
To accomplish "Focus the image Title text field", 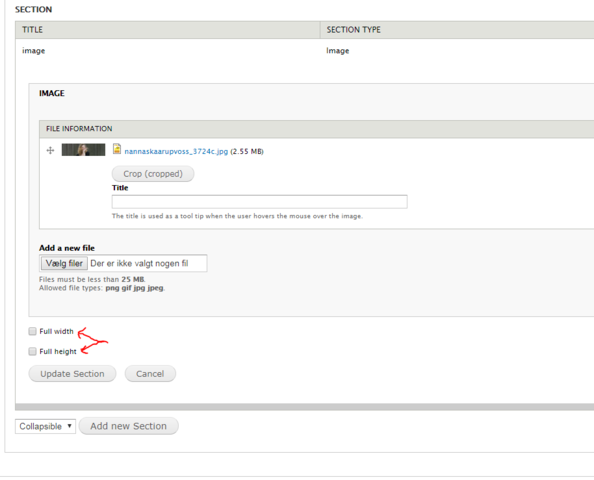I will click(x=259, y=202).
